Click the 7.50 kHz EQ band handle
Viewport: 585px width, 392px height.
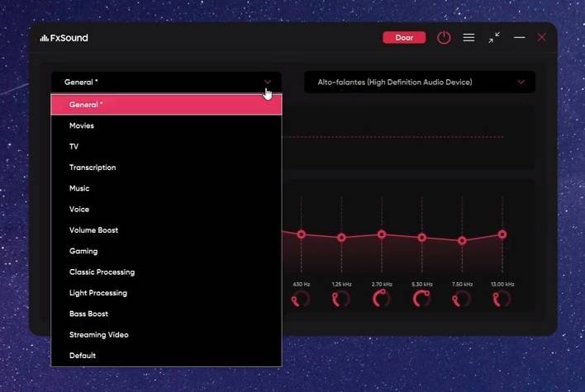tap(462, 241)
